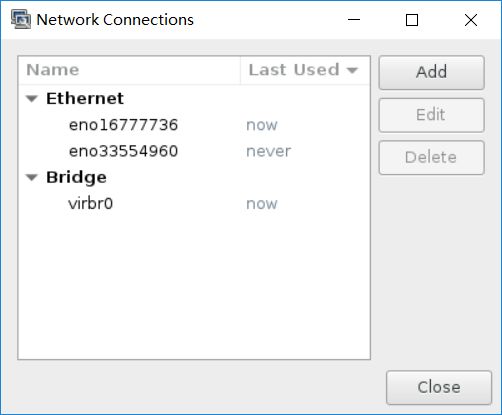The image size is (502, 415).
Task: Select the Bridge group label
Action: [x=76, y=177]
